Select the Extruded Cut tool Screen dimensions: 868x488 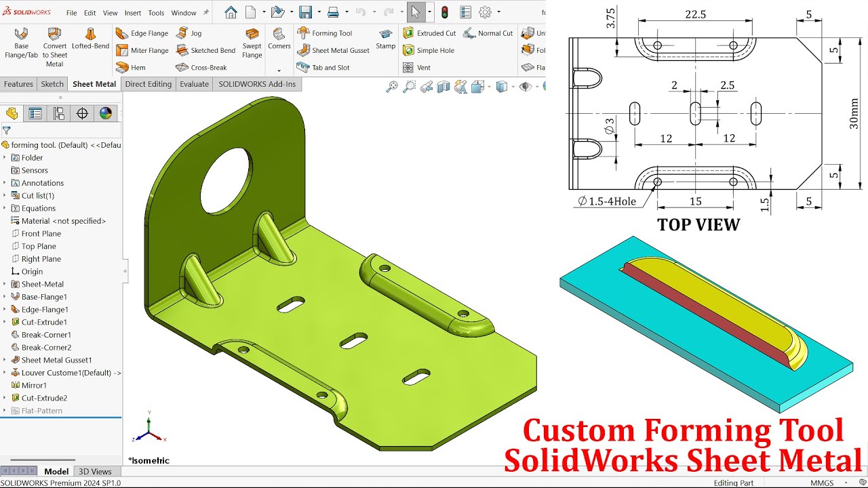pyautogui.click(x=429, y=33)
